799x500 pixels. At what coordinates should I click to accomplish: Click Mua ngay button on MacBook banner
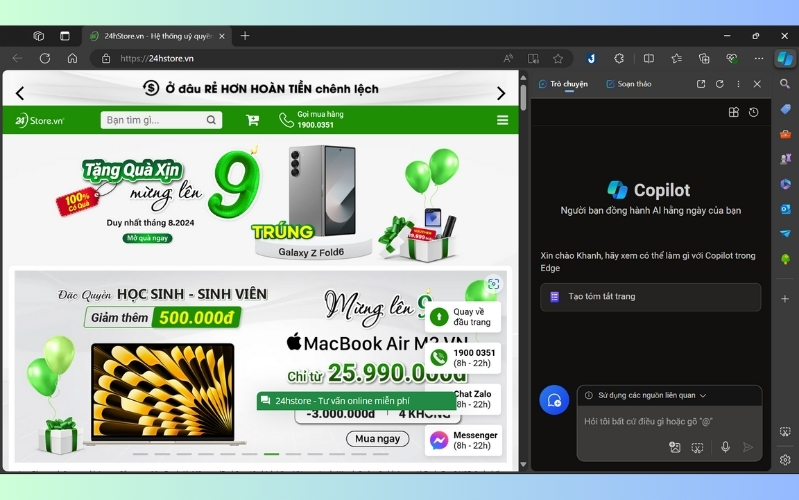(378, 439)
